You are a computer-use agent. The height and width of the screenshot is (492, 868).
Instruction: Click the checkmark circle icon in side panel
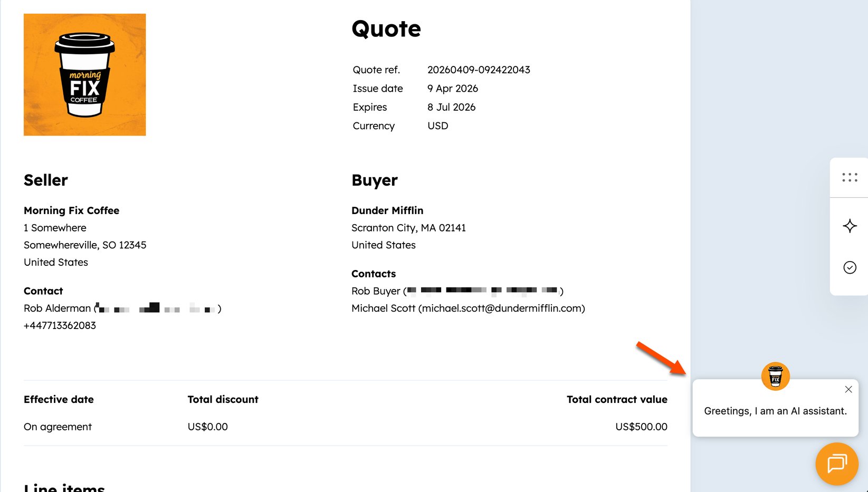point(850,267)
